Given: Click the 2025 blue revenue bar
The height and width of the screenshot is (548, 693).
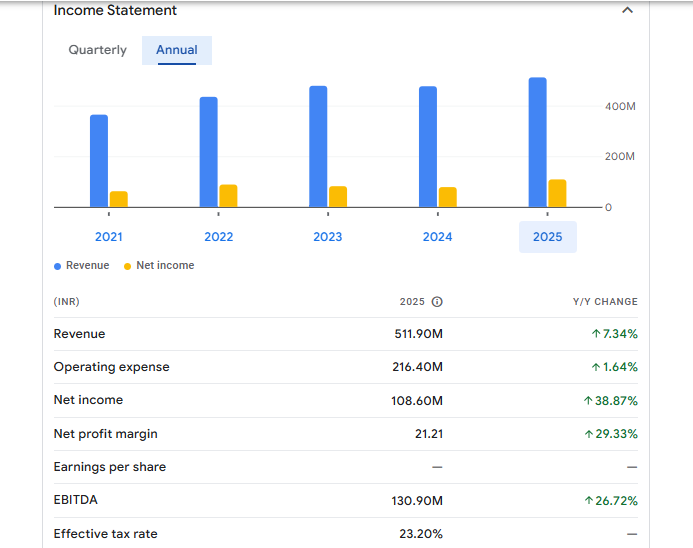Looking at the screenshot, I should (537, 142).
